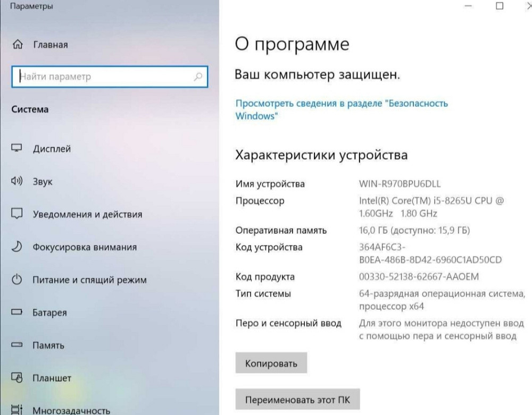Click the Питание и спящий режим power icon
Image resolution: width=532 pixels, height=415 pixels.
pos(18,280)
